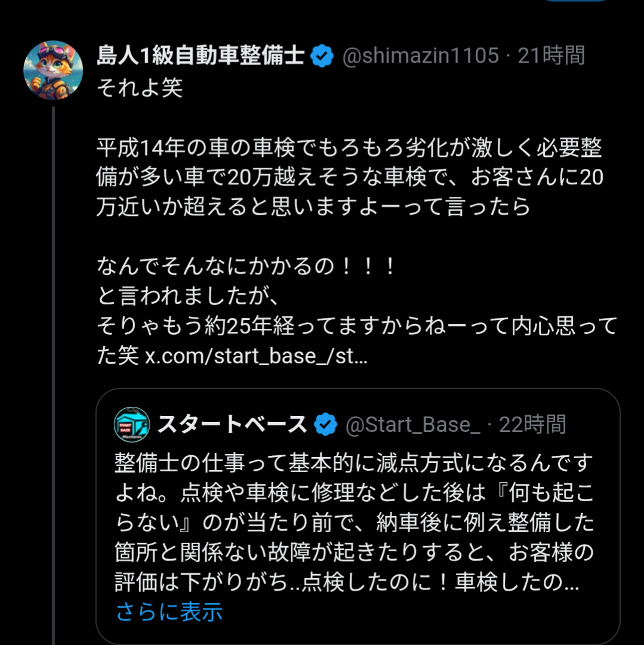The height and width of the screenshot is (645, 644).
Task: Click the line なんでそんなにかかるの！！！
Action: pyautogui.click(x=247, y=266)
